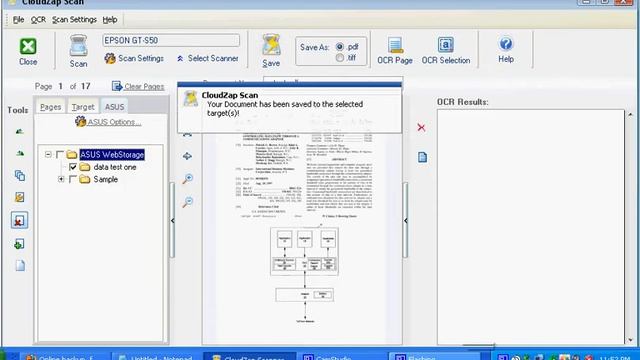Switch to the ASUS tab
The height and width of the screenshot is (360, 640).
coord(114,107)
